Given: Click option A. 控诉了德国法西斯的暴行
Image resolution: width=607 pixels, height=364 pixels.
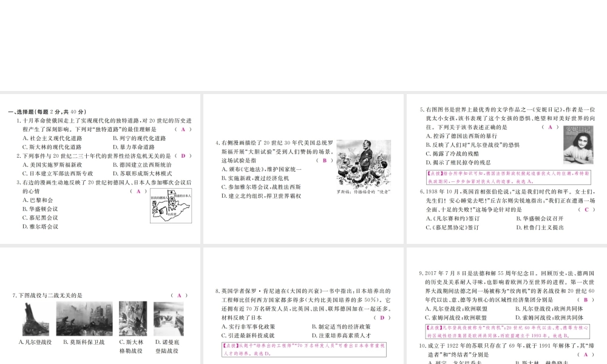Looking at the screenshot, I should (x=461, y=136).
